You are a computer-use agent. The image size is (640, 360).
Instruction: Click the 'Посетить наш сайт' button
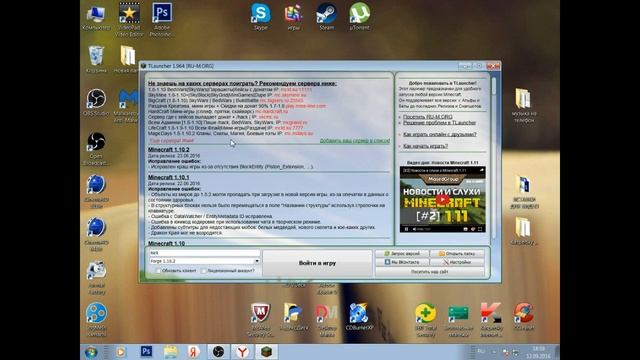pos(430,271)
